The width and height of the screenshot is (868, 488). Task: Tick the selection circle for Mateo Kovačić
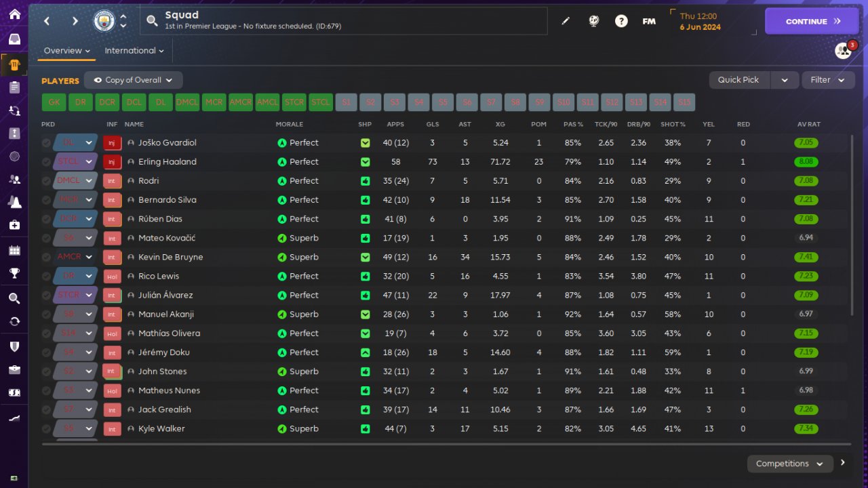pyautogui.click(x=46, y=239)
